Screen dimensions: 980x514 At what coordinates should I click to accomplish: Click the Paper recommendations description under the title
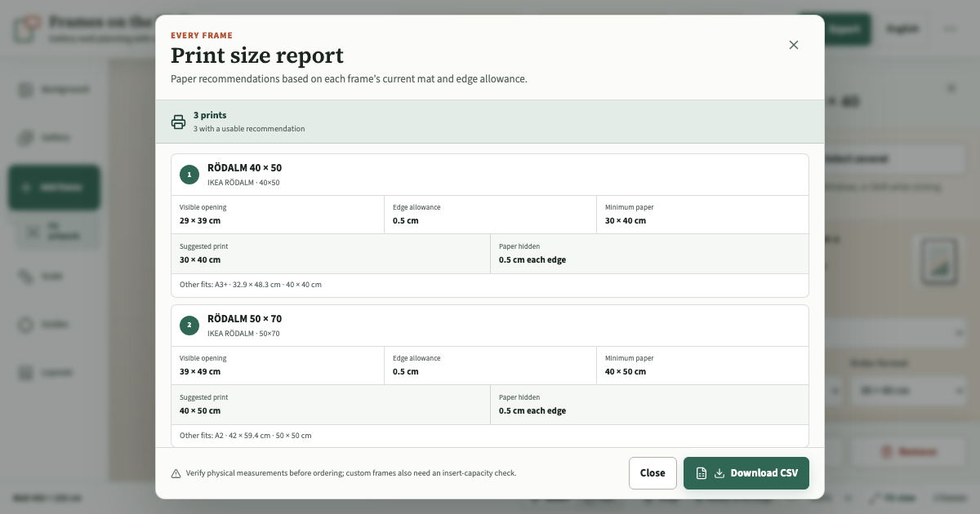coord(349,79)
